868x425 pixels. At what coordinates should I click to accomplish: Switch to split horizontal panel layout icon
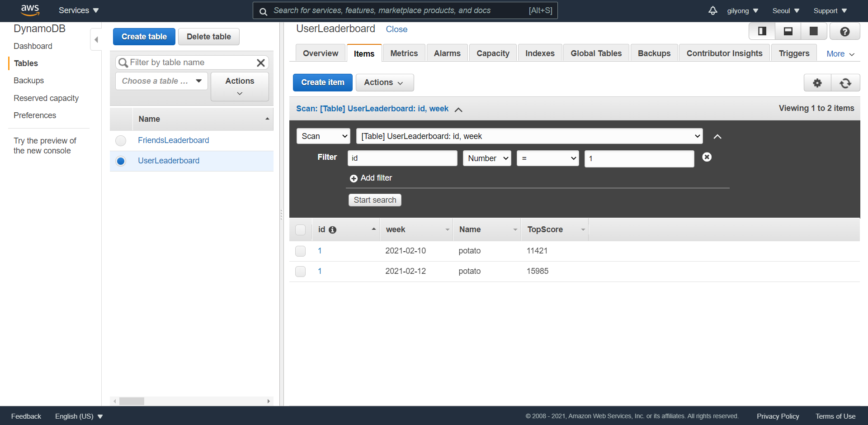pos(788,31)
